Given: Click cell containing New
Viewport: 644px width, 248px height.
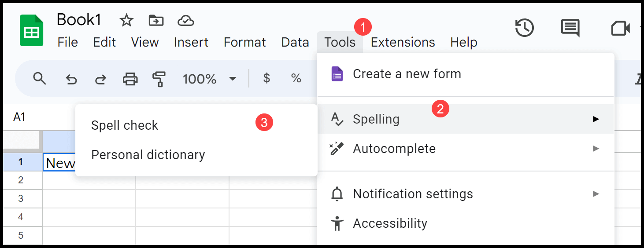Looking at the screenshot, I should (59, 162).
